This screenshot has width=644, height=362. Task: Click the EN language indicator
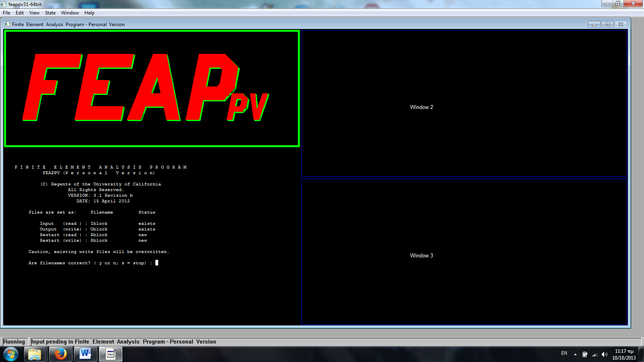[x=564, y=353]
